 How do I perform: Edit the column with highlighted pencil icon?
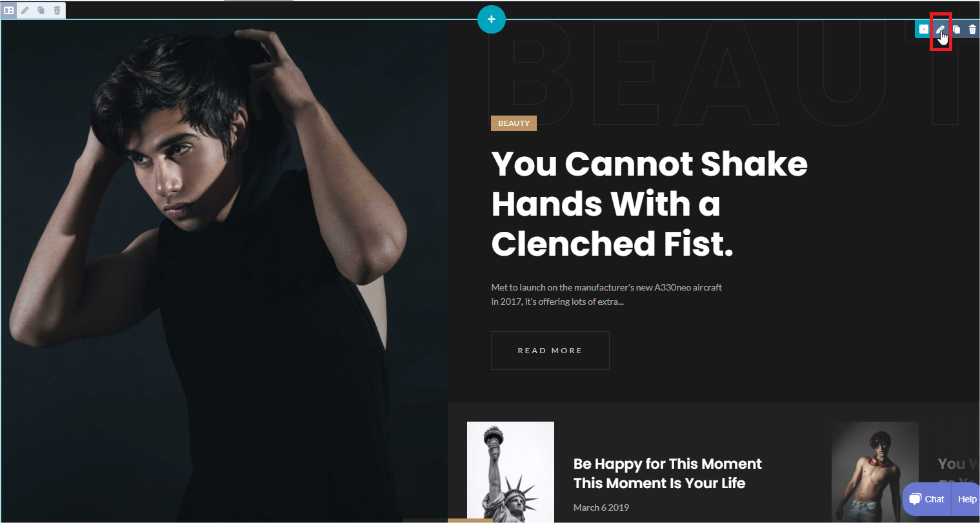(x=941, y=30)
